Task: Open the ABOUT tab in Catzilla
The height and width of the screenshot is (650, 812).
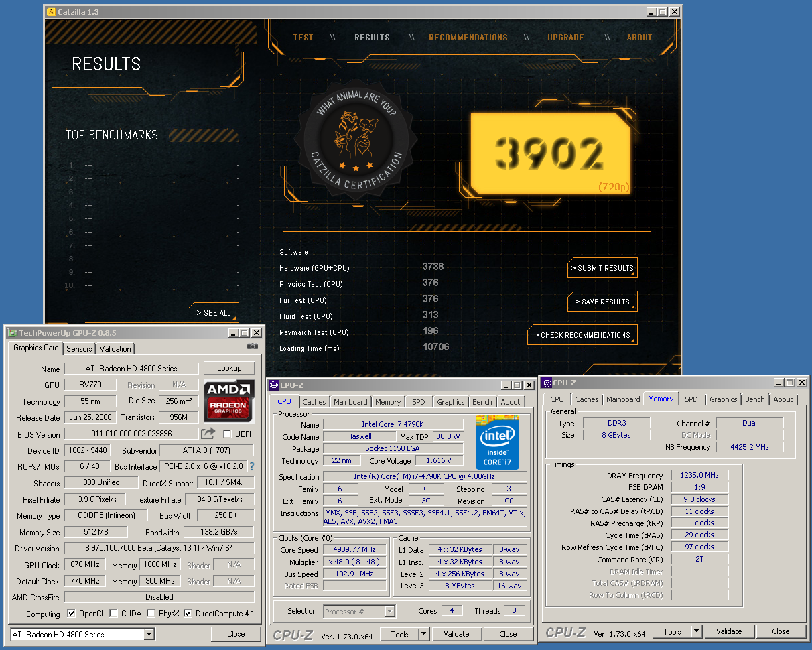Action: point(639,38)
